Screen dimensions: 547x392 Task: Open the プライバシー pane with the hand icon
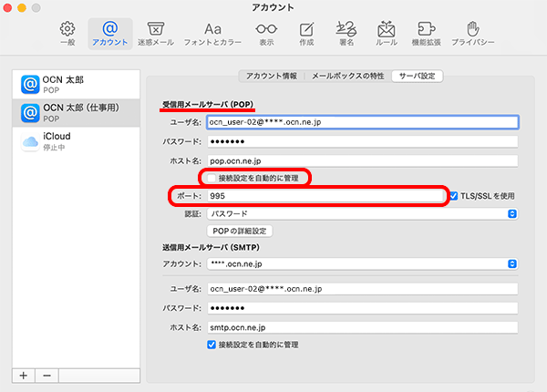point(472,34)
